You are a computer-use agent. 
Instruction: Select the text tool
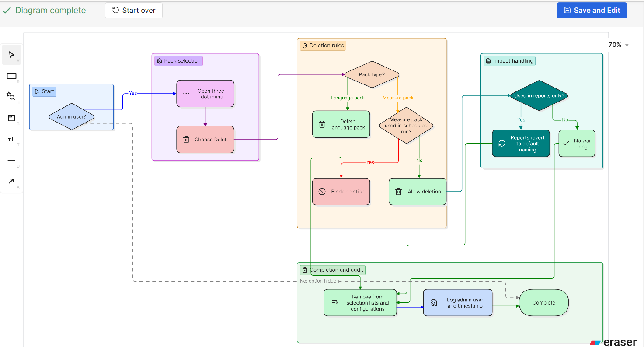(x=11, y=139)
